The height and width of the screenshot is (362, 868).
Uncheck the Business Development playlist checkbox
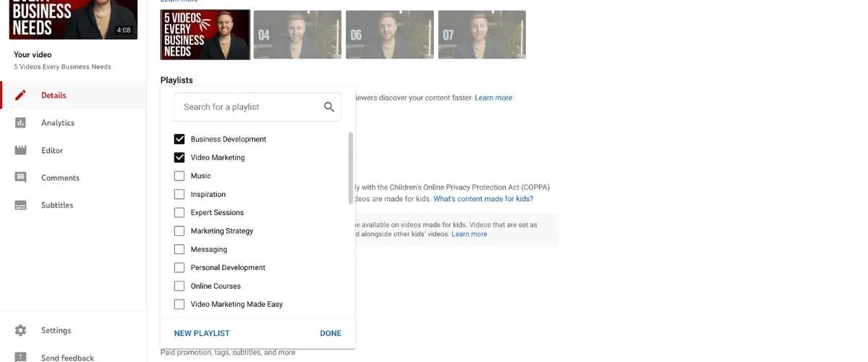[179, 139]
